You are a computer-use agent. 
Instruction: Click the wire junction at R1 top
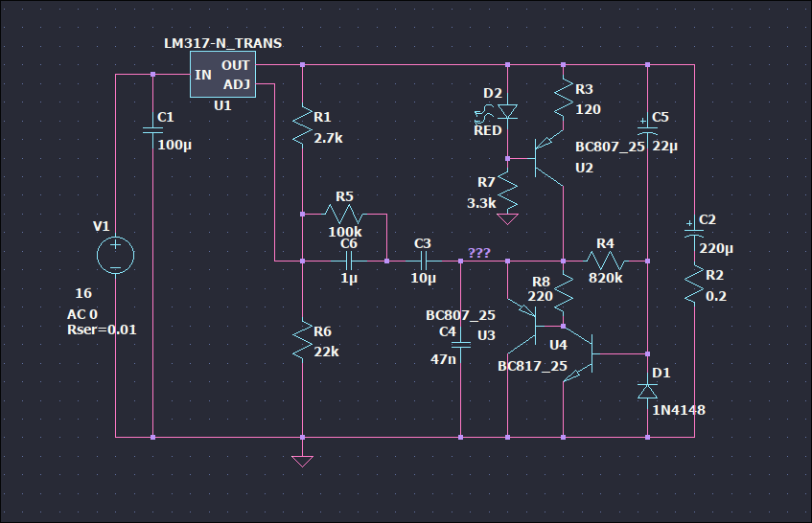point(302,65)
